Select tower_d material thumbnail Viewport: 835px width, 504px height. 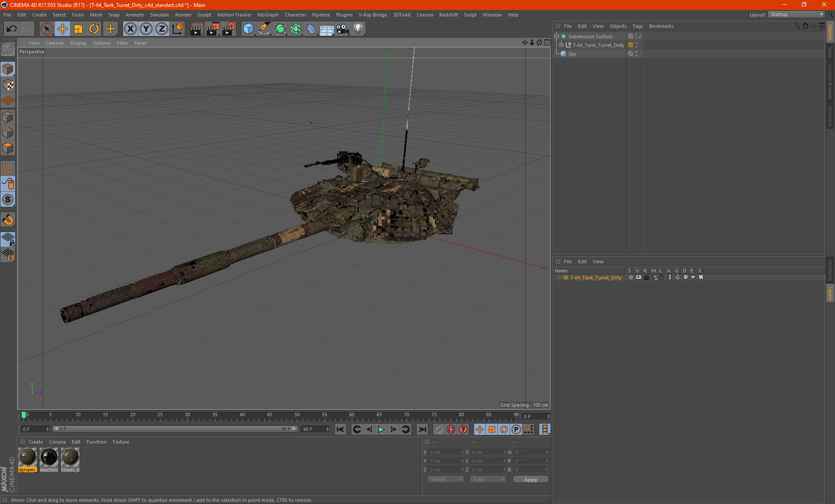(70, 460)
